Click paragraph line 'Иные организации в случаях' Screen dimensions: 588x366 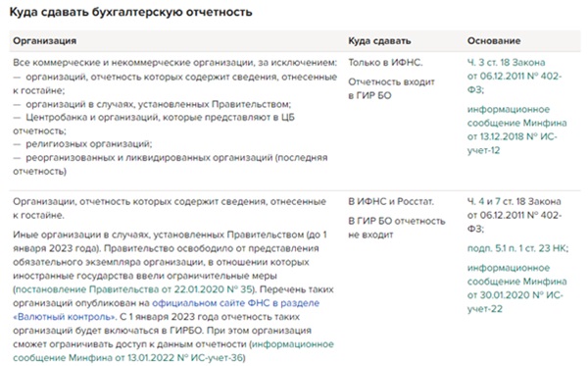click(x=170, y=235)
